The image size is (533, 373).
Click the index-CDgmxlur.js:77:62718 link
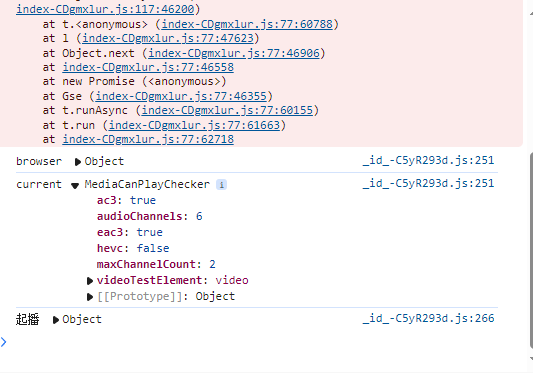pyautogui.click(x=148, y=139)
